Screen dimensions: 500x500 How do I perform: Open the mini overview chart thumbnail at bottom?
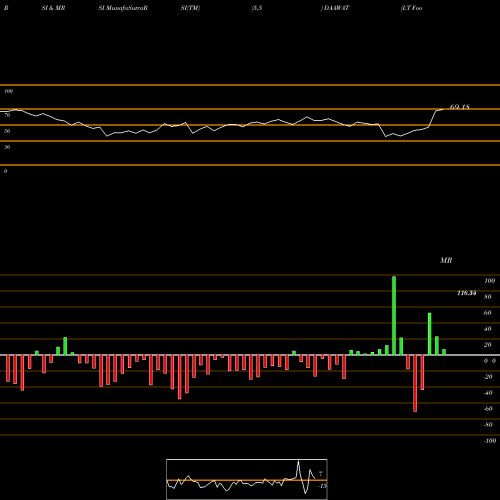[247, 479]
